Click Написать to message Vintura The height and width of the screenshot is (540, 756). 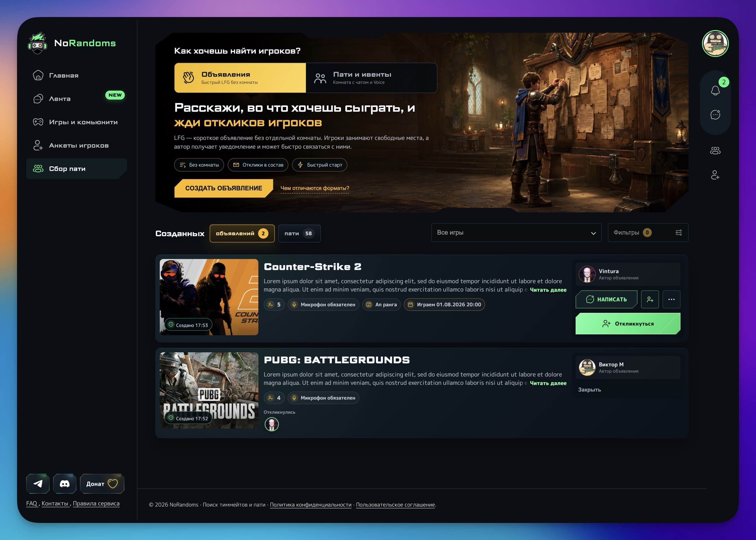pyautogui.click(x=607, y=299)
